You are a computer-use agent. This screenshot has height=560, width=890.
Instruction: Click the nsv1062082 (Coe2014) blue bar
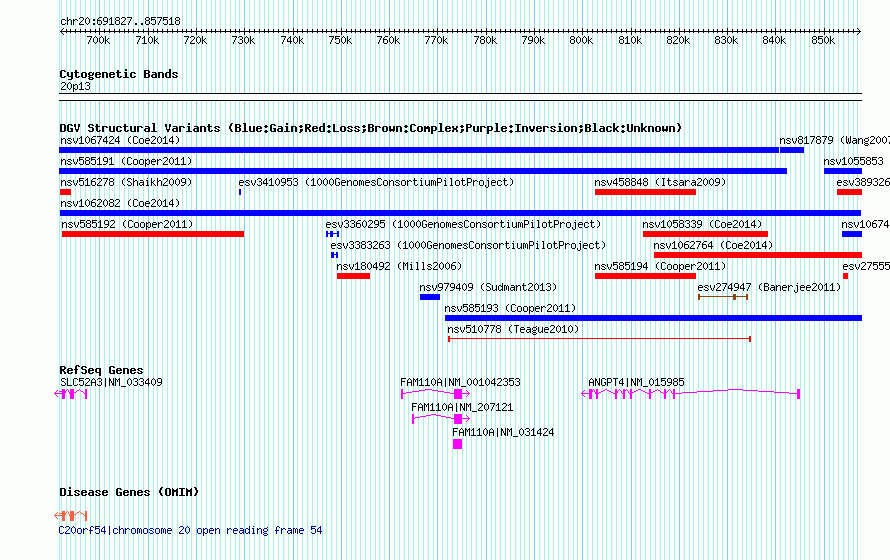coord(460,213)
